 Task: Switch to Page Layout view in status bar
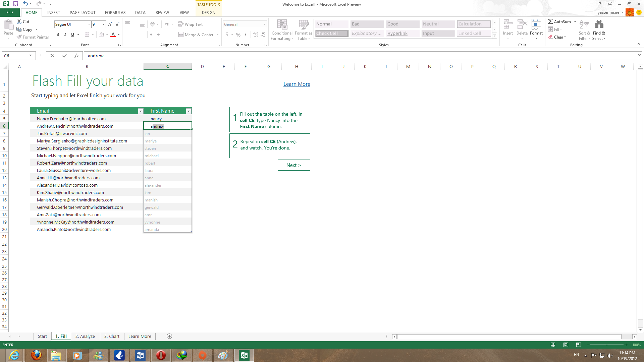tap(566, 345)
